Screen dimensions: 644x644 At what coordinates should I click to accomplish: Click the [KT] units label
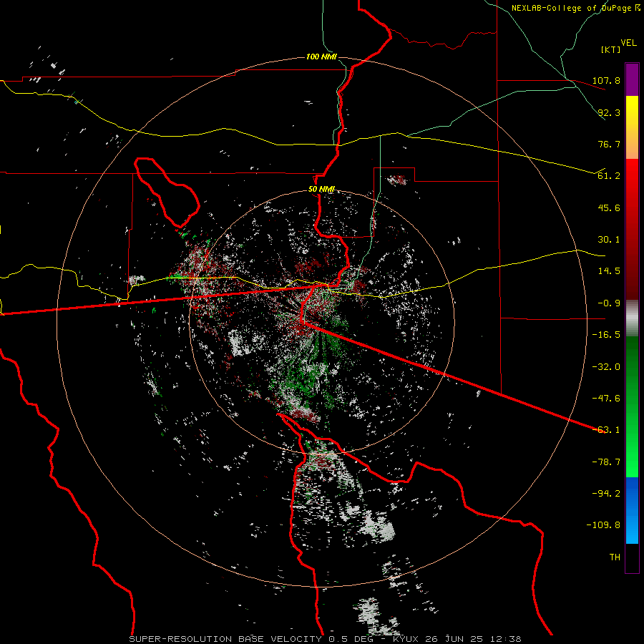tap(611, 49)
